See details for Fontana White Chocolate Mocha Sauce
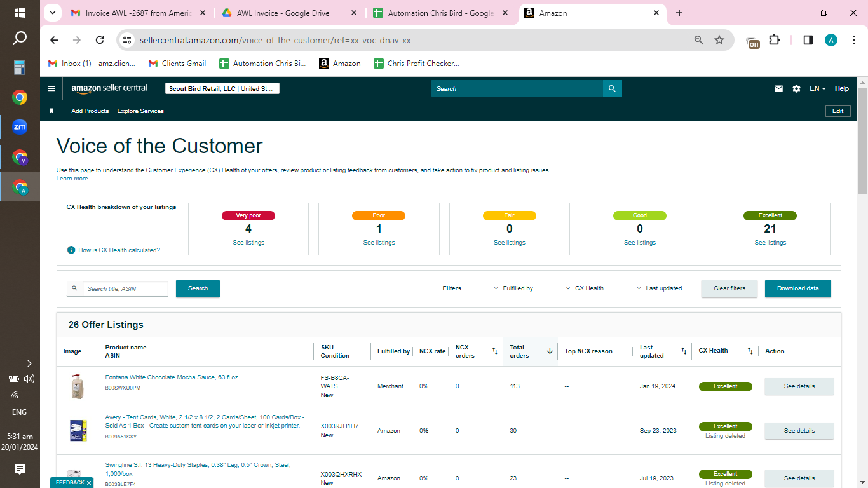 (799, 386)
